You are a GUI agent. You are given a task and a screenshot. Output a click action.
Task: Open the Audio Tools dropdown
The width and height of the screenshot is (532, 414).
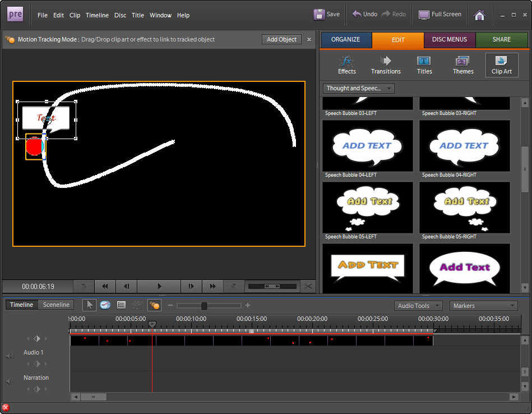tap(418, 306)
